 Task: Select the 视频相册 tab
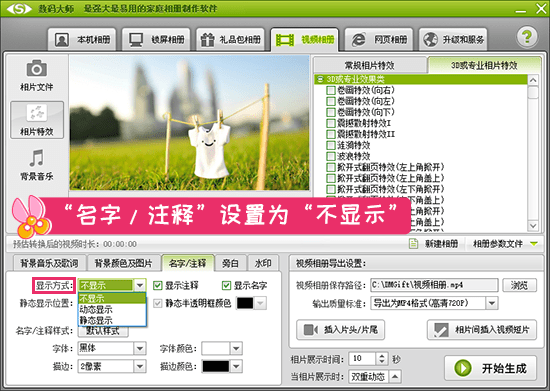click(x=304, y=40)
